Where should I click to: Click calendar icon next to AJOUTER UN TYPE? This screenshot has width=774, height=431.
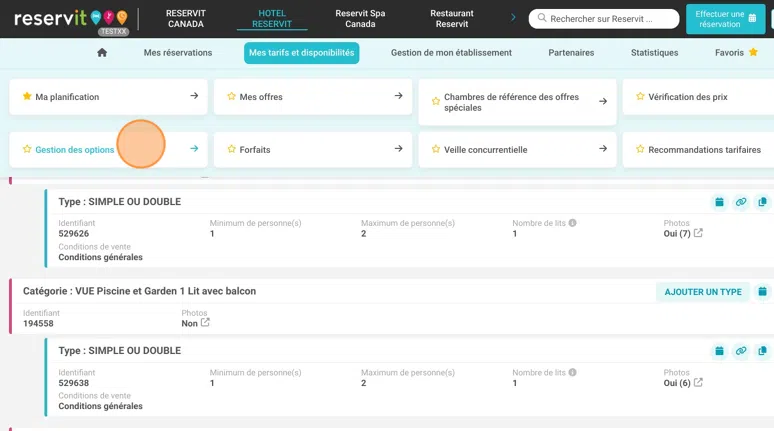(x=763, y=292)
